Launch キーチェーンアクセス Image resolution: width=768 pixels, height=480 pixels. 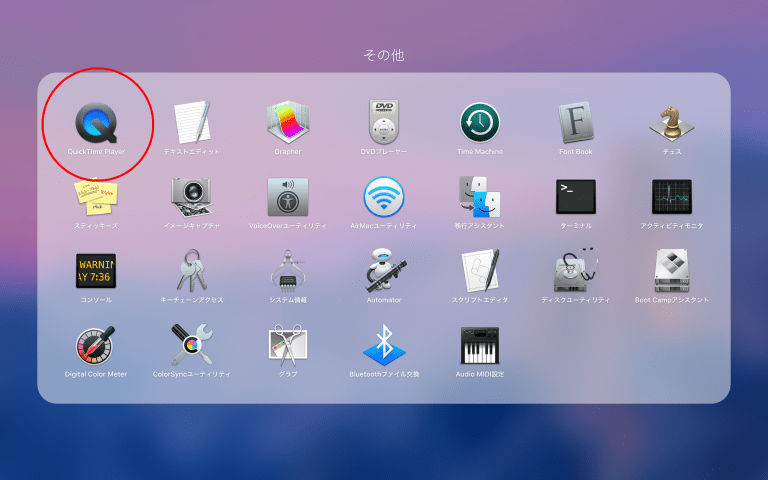(192, 271)
